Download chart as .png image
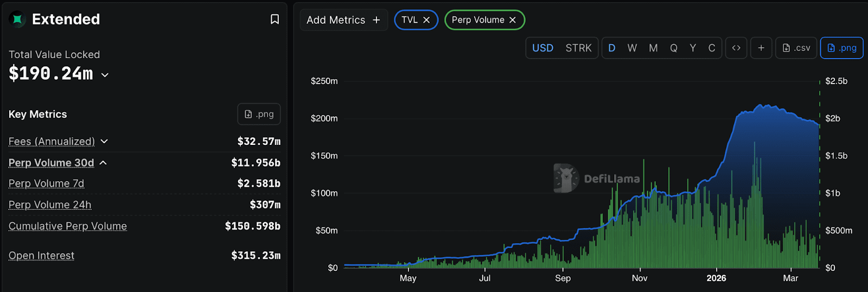Viewport: 868px width, 292px height. click(841, 48)
